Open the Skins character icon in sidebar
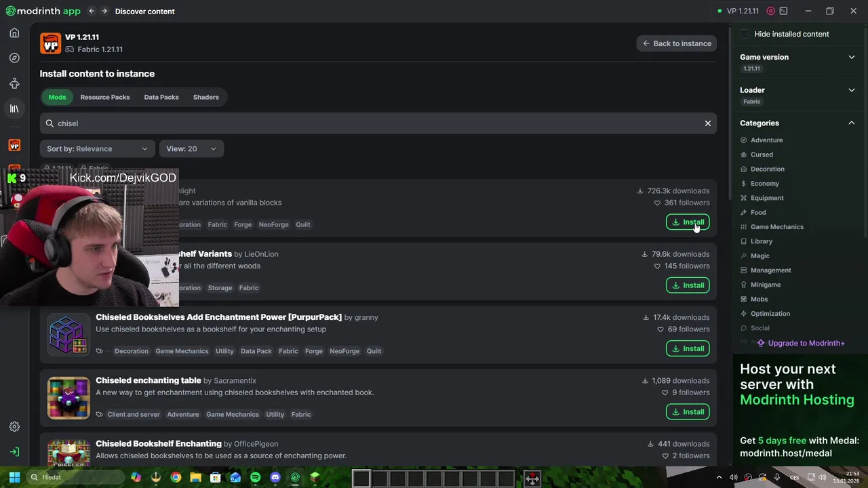Image resolution: width=868 pixels, height=488 pixels. tap(14, 83)
